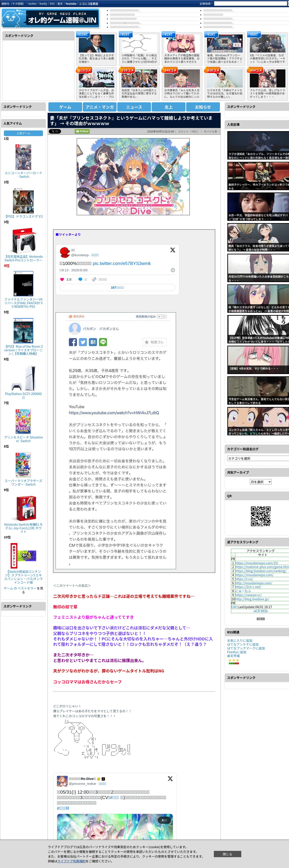Open the X logo on the kurotetup tweet

[173, 250]
